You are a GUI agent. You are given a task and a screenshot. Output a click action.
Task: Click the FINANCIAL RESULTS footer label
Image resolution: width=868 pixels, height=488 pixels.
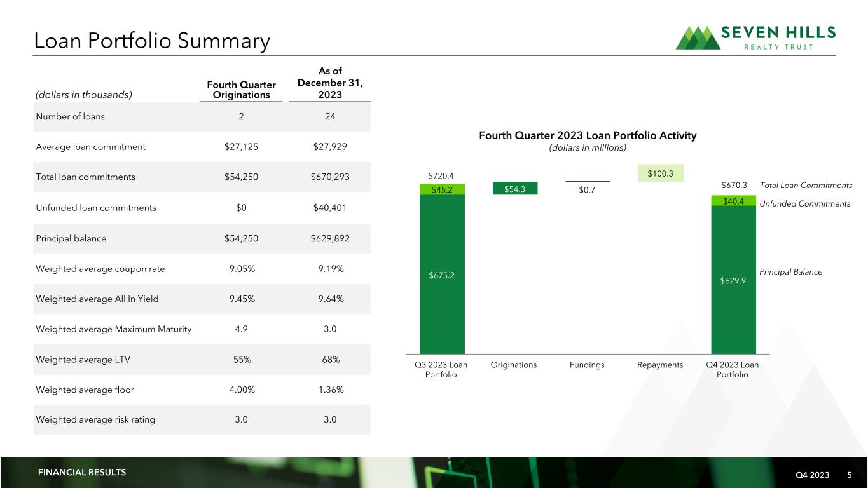[82, 472]
